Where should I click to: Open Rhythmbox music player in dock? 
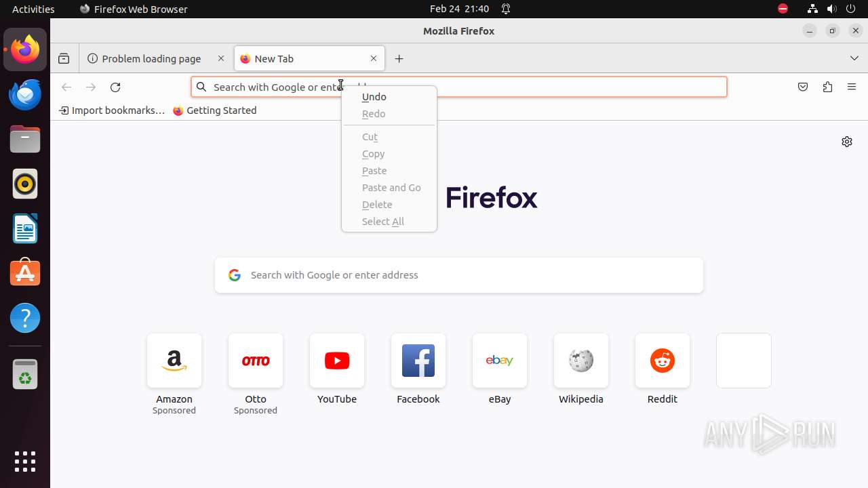[25, 184]
